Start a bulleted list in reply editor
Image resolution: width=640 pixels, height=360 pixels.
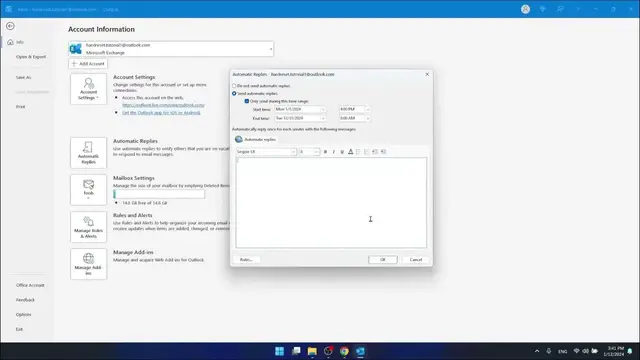[x=358, y=152]
